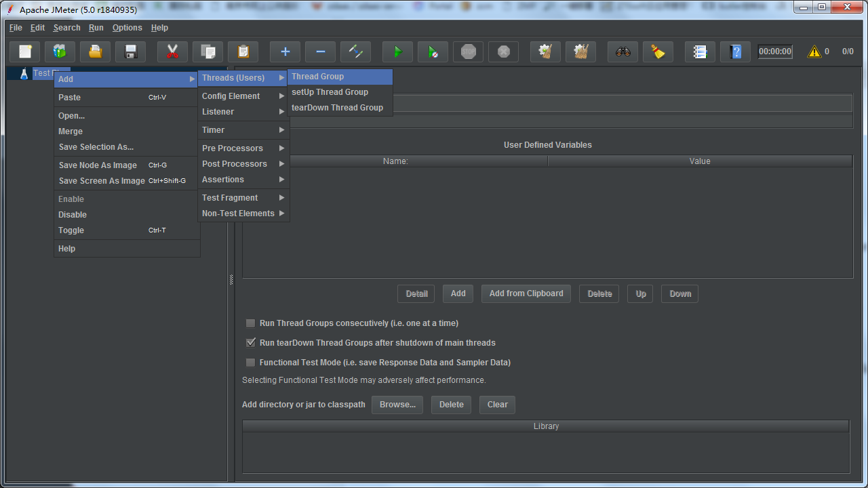Click the Copy icon in toolbar

208,52
